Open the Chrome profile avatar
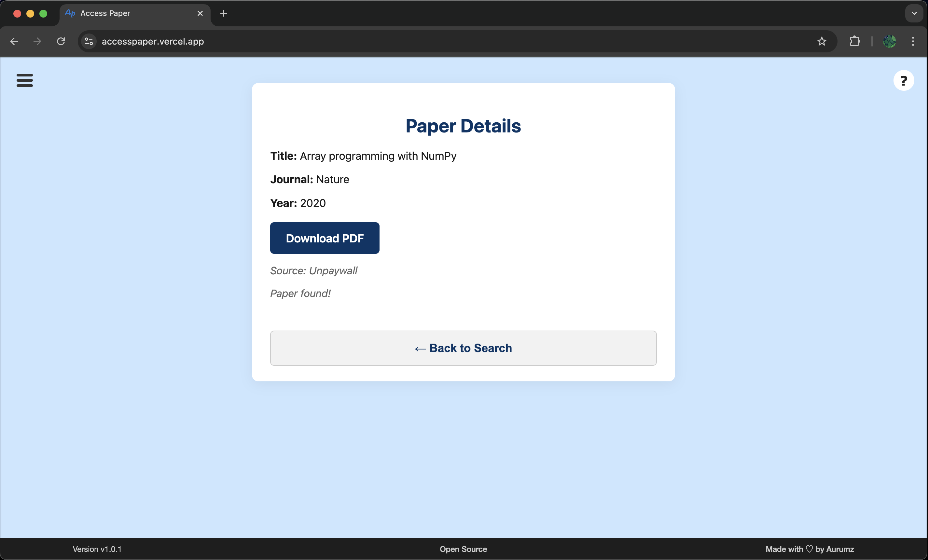The height and width of the screenshot is (560, 928). [889, 41]
